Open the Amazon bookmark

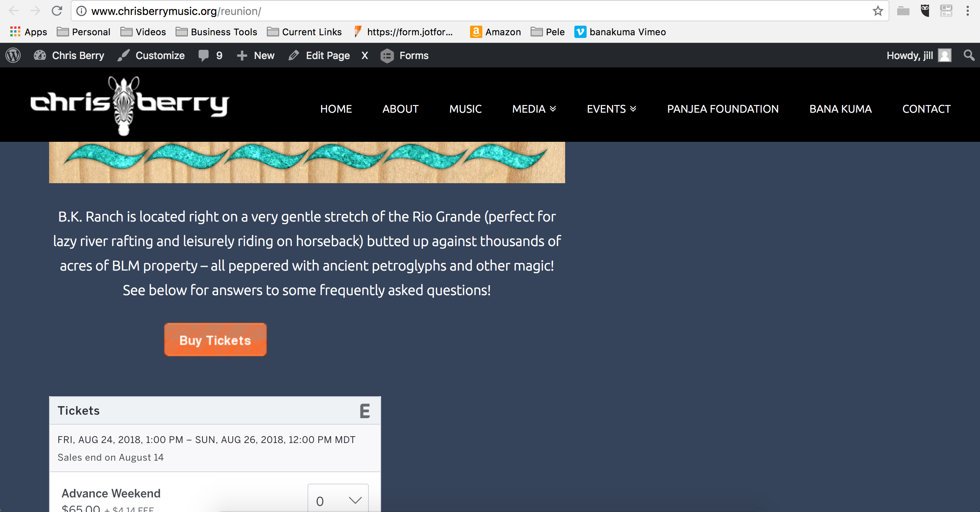[495, 32]
